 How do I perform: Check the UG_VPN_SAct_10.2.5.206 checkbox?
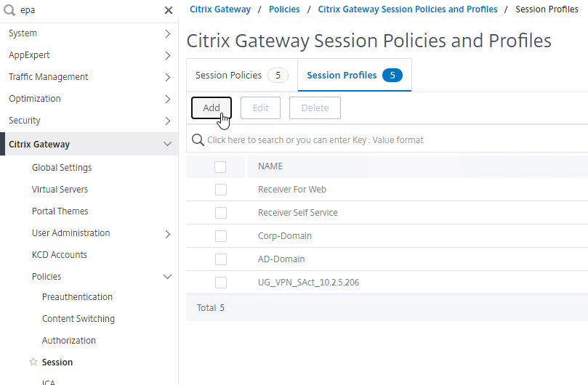221,283
